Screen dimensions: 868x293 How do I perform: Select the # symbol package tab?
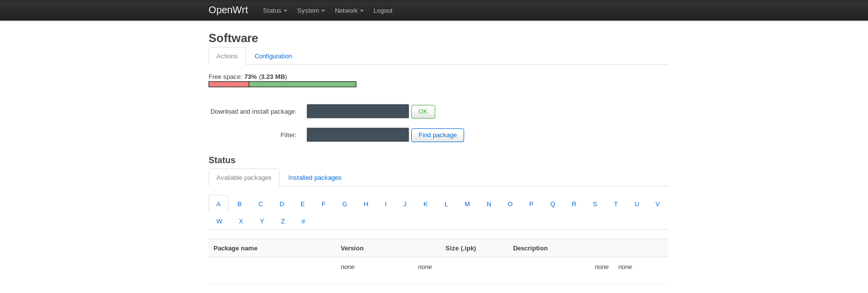pyautogui.click(x=303, y=221)
